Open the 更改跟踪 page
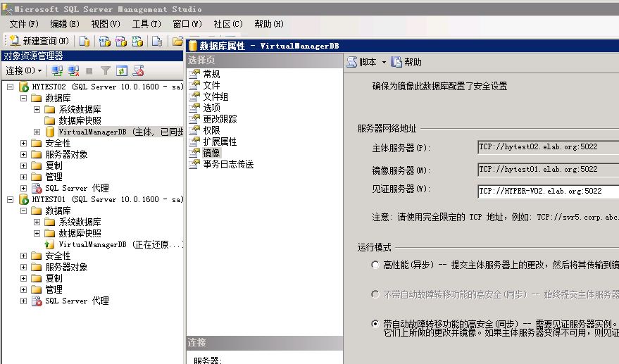 coord(220,119)
